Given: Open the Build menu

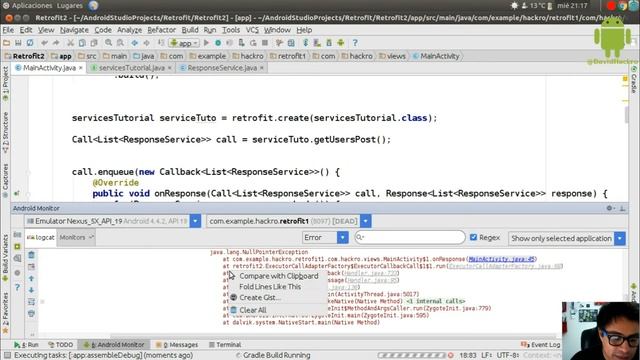Looking at the screenshot, I should [x=190, y=30].
